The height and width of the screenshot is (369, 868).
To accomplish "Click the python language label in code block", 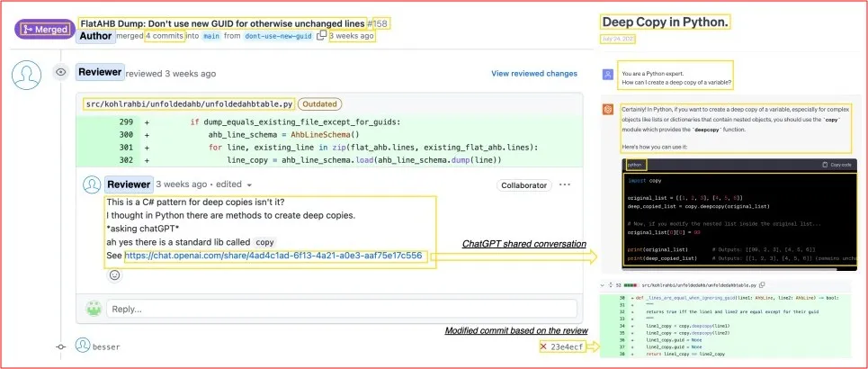I will [x=635, y=165].
